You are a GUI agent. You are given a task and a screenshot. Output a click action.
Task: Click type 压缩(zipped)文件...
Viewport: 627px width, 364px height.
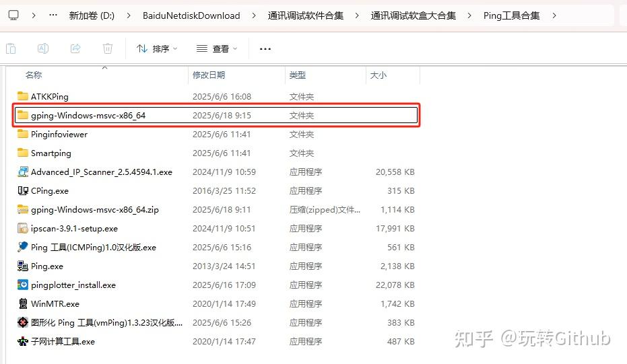pos(325,209)
